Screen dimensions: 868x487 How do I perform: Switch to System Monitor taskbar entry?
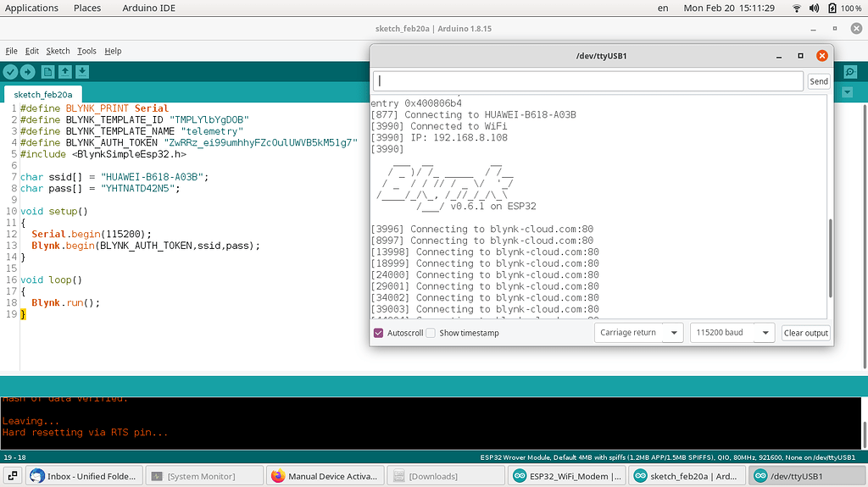pos(205,476)
